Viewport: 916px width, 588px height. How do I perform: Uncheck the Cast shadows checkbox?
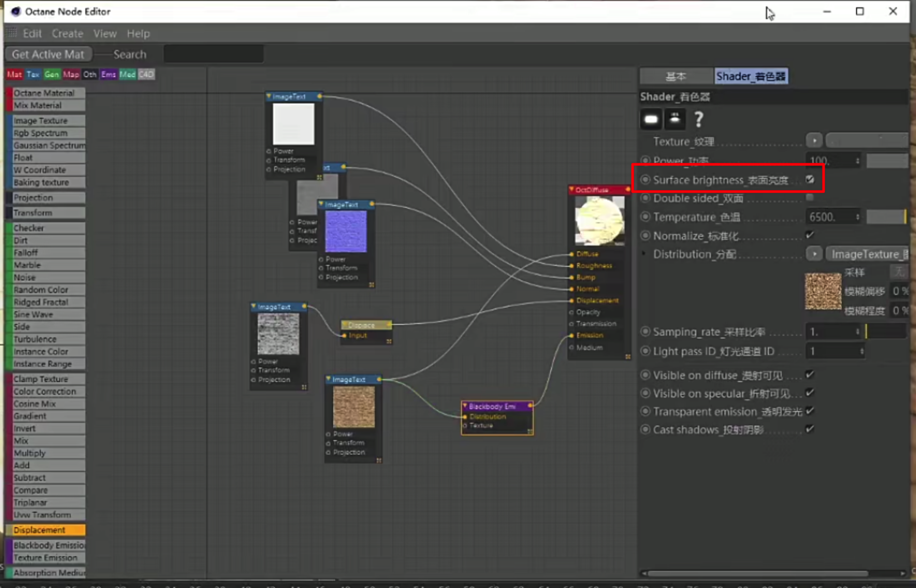point(810,429)
